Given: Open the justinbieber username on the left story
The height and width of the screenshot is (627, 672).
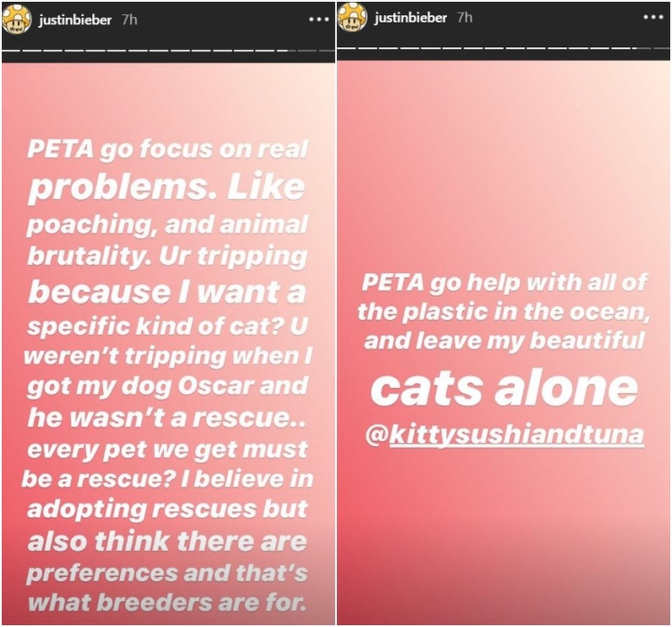Looking at the screenshot, I should click(x=75, y=20).
